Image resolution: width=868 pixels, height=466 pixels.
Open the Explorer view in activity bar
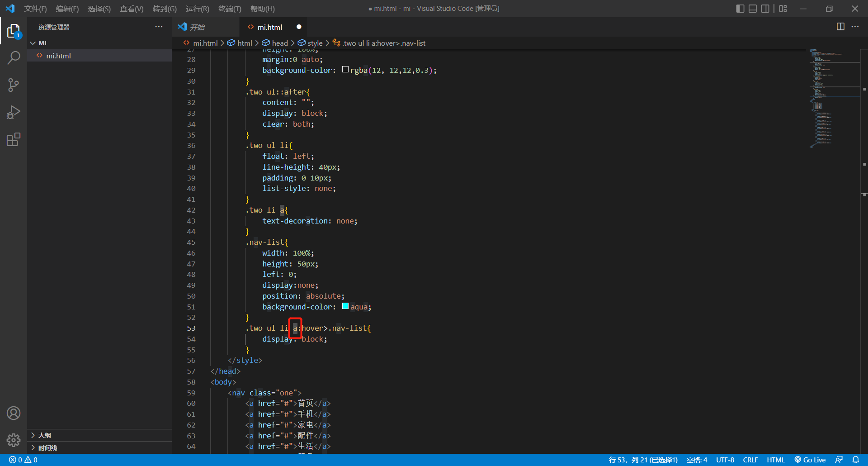tap(14, 31)
